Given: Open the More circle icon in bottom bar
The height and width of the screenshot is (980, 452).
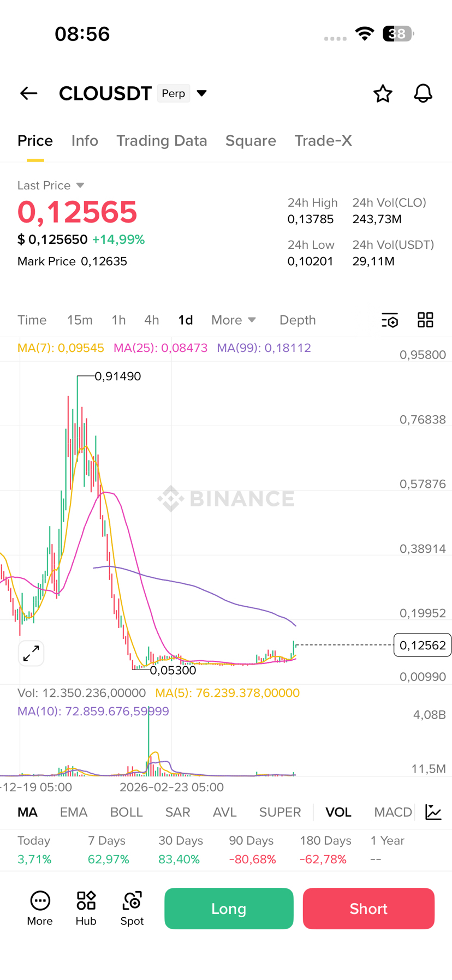Looking at the screenshot, I should pyautogui.click(x=40, y=909).
